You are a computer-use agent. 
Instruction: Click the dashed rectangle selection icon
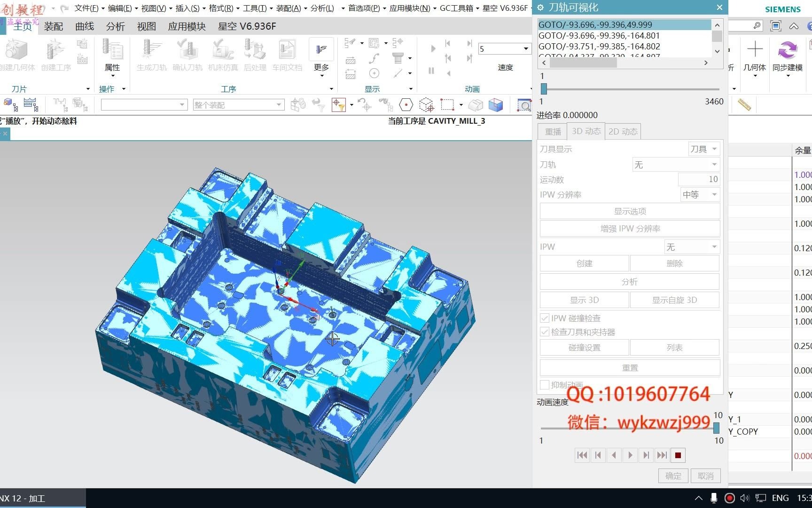click(x=447, y=104)
